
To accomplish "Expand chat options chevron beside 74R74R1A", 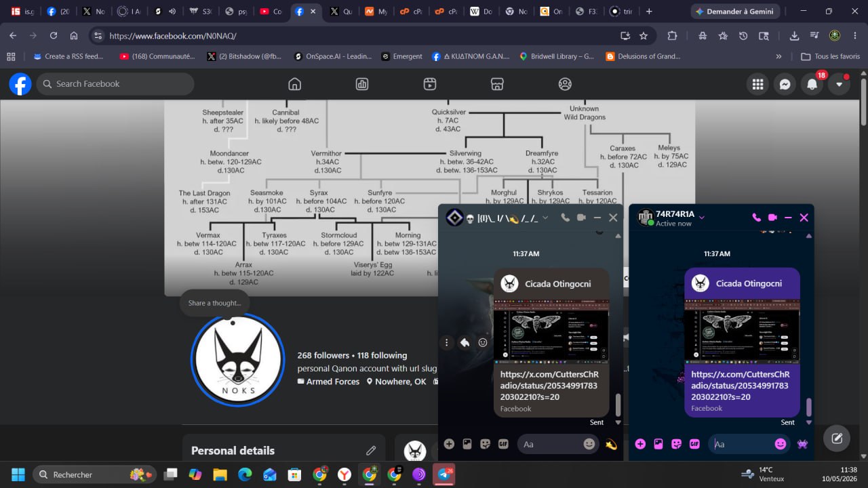I will pyautogui.click(x=702, y=218).
